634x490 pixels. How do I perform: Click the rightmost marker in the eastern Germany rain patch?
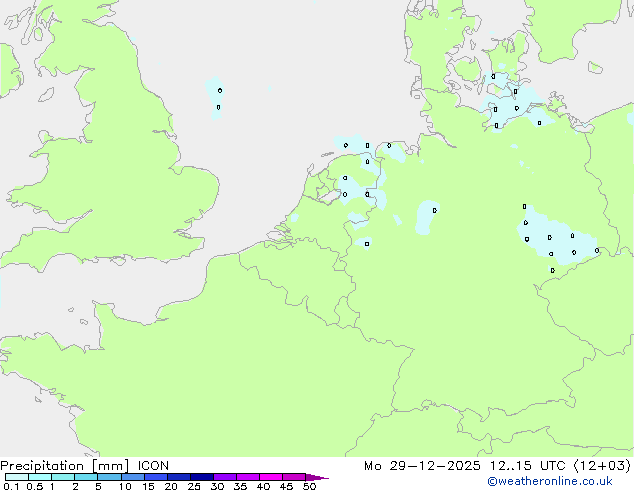(x=597, y=251)
